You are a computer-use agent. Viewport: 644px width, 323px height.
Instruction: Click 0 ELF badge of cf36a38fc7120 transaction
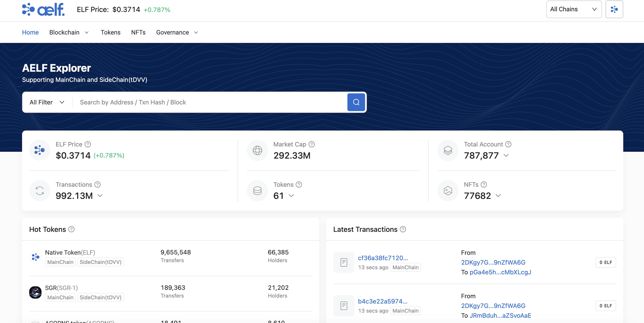[x=606, y=262]
